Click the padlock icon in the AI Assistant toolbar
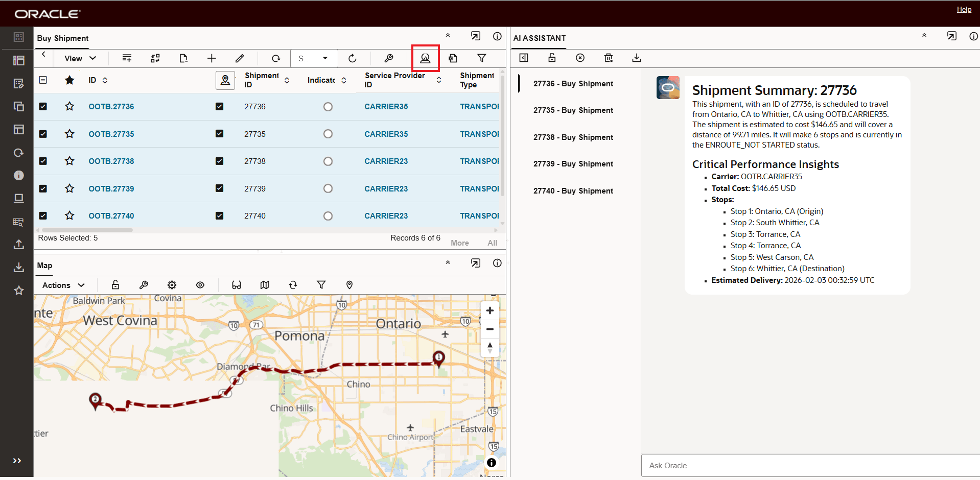 click(x=552, y=58)
